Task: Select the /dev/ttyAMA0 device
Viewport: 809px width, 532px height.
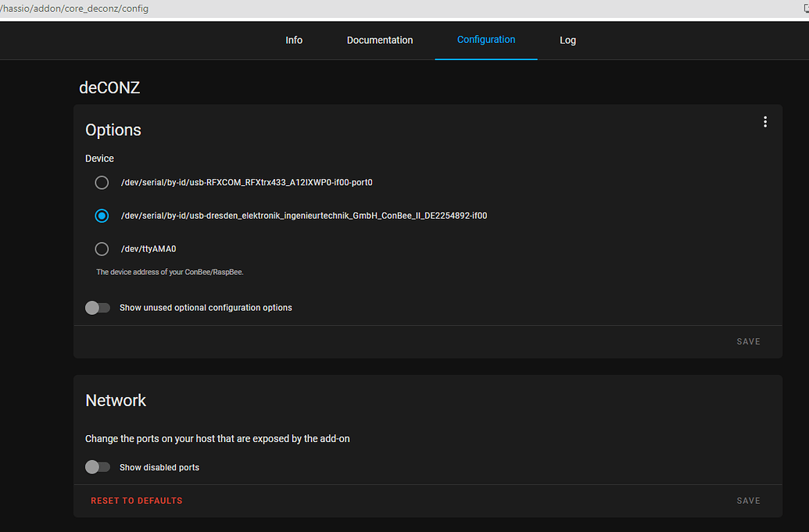Action: 102,248
